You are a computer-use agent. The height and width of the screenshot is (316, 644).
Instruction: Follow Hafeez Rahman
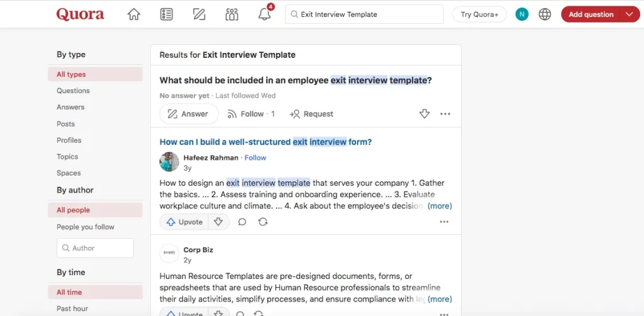coord(255,158)
